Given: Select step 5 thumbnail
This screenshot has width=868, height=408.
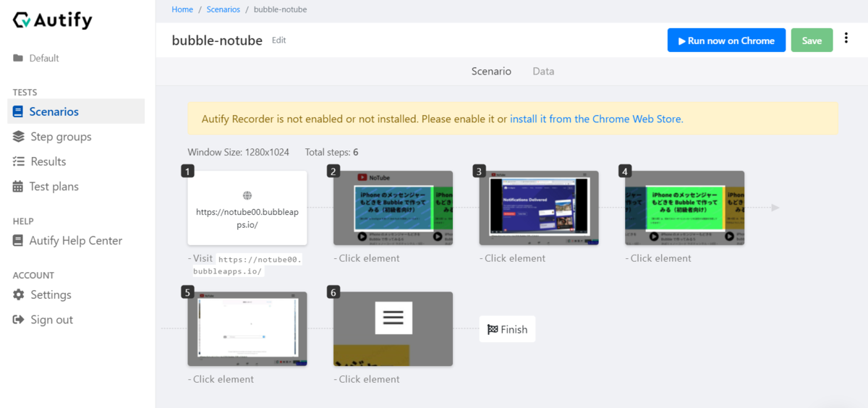Looking at the screenshot, I should (x=247, y=328).
